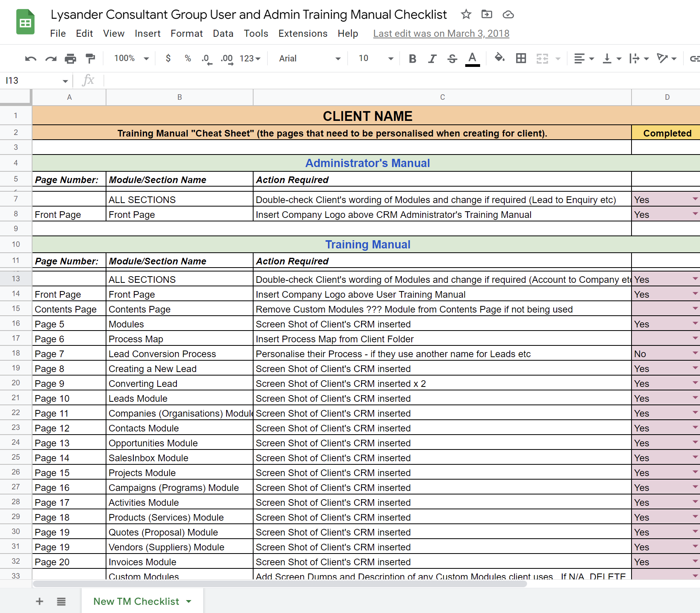Image resolution: width=700 pixels, height=613 pixels.
Task: Open the Fill color bucket
Action: (499, 59)
